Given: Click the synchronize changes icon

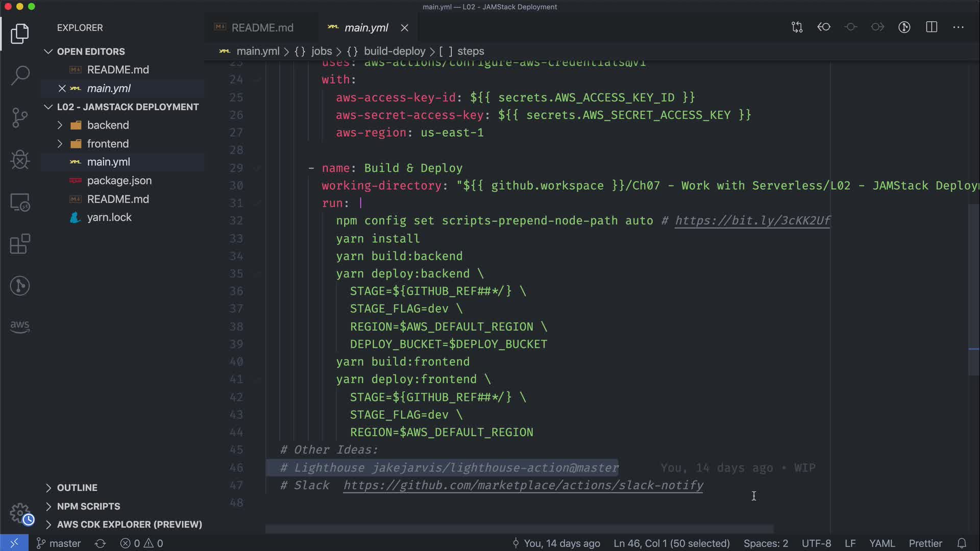Looking at the screenshot, I should point(100,543).
